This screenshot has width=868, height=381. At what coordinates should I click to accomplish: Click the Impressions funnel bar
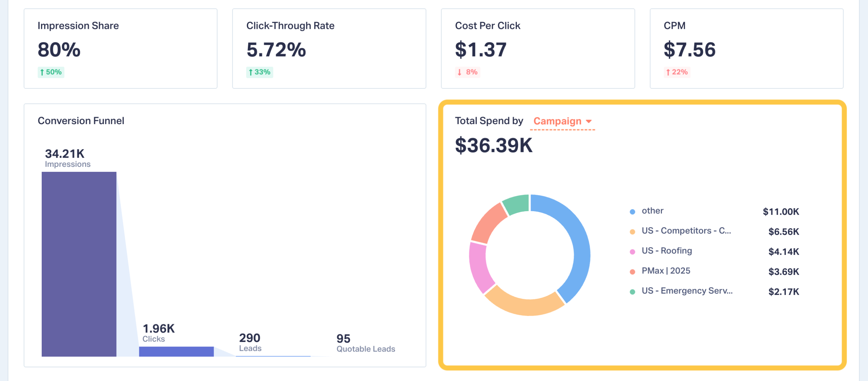coord(79,264)
